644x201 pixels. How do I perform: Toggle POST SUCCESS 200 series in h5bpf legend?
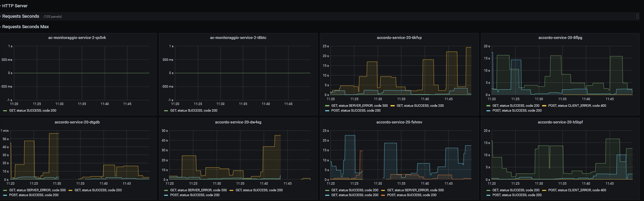coord(517,195)
